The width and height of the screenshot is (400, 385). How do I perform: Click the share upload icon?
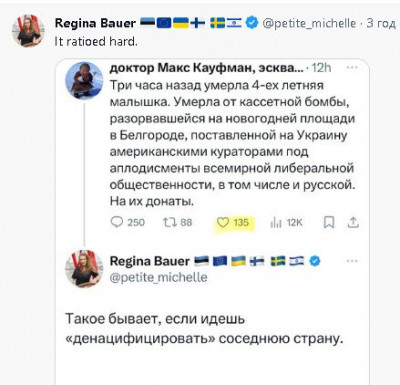(x=353, y=222)
